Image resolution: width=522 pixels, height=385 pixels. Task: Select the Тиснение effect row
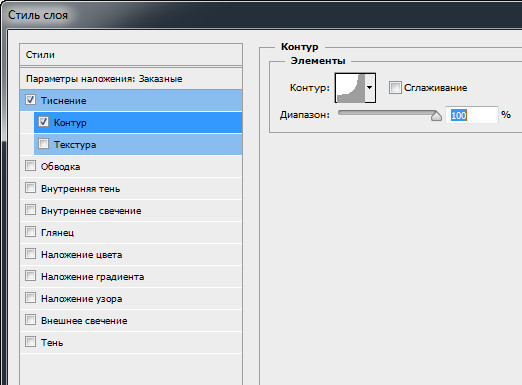click(131, 100)
